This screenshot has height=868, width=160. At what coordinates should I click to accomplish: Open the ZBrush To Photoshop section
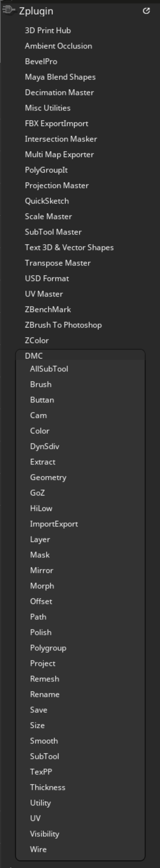click(x=63, y=325)
